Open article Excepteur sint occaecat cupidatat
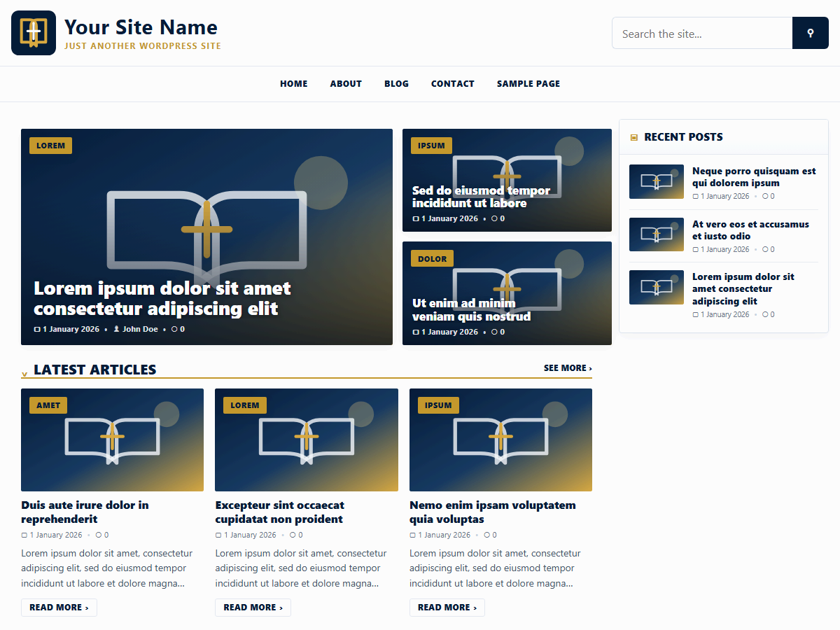Screen dimensions: 840x630 coord(279,512)
